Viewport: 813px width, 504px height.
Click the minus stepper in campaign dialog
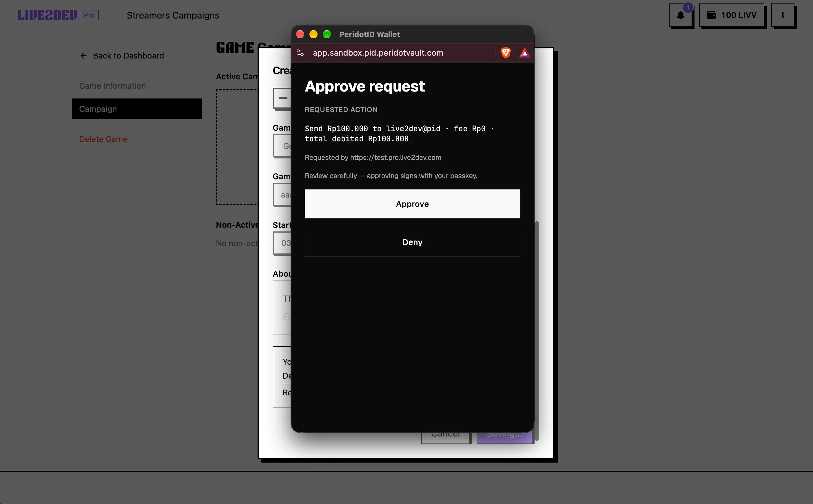coord(283,98)
